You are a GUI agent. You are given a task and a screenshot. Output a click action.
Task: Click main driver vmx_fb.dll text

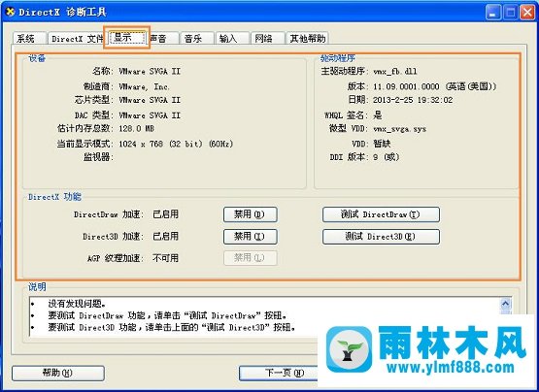coord(395,72)
